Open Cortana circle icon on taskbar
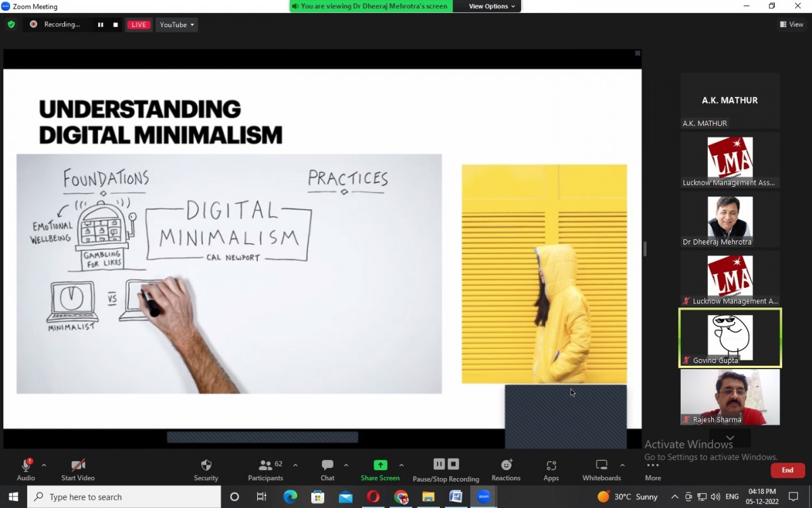This screenshot has height=508, width=812. [x=234, y=496]
